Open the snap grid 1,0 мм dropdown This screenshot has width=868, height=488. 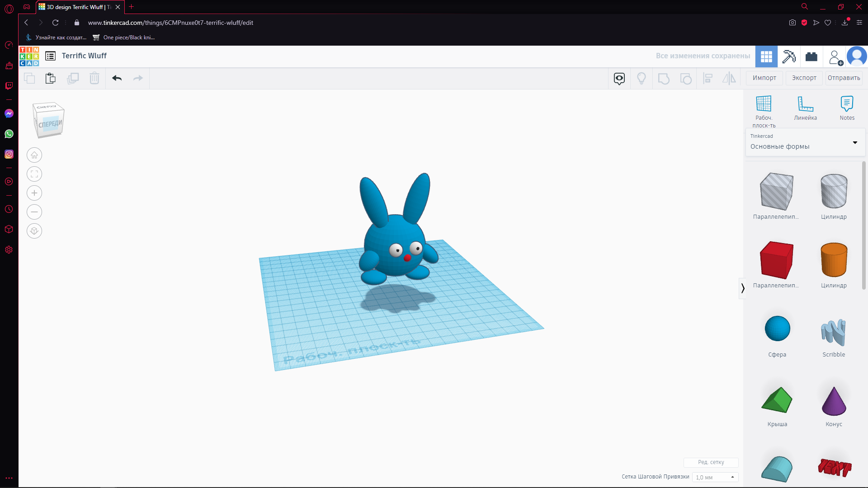coord(715,477)
